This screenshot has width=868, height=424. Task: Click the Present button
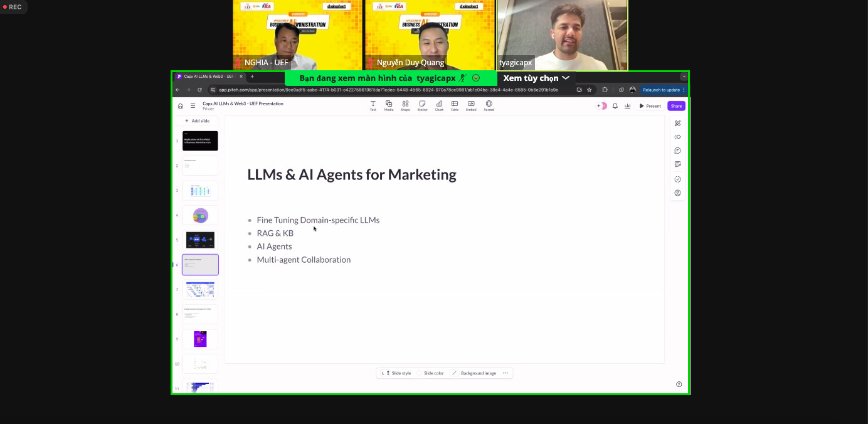(x=650, y=106)
